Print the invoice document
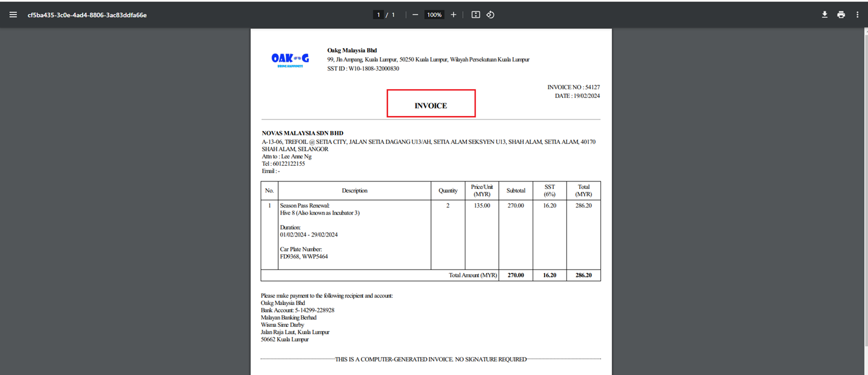 click(841, 14)
